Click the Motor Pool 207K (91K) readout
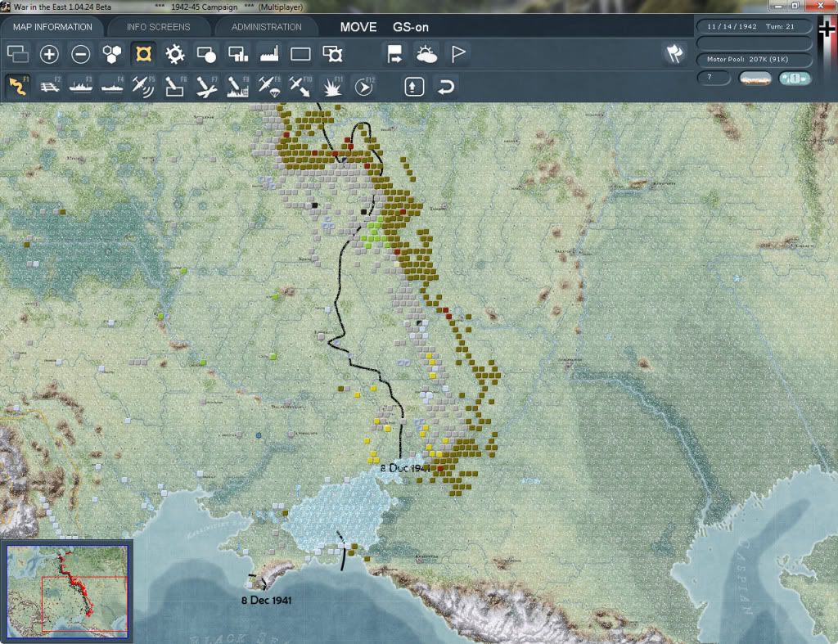Image resolution: width=838 pixels, height=644 pixels. pos(754,59)
